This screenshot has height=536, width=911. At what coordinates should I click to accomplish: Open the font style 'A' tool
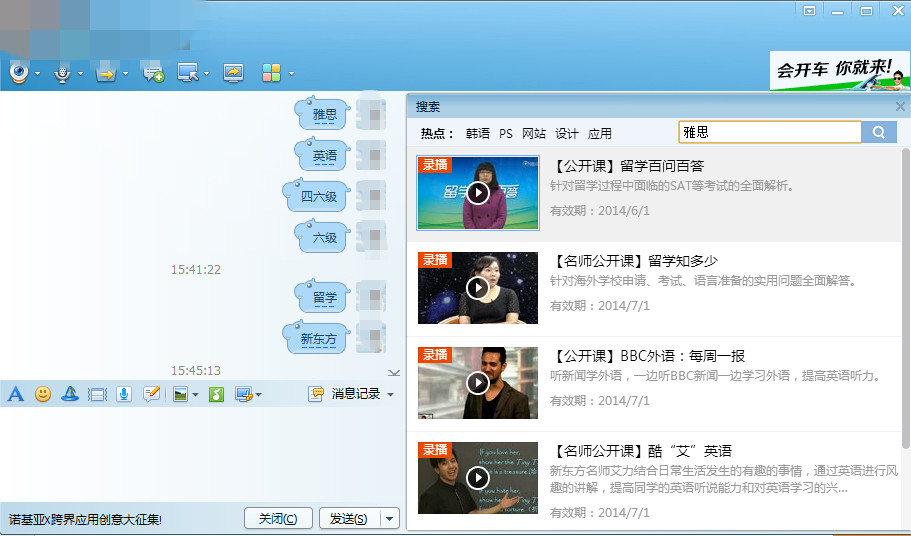(x=15, y=394)
